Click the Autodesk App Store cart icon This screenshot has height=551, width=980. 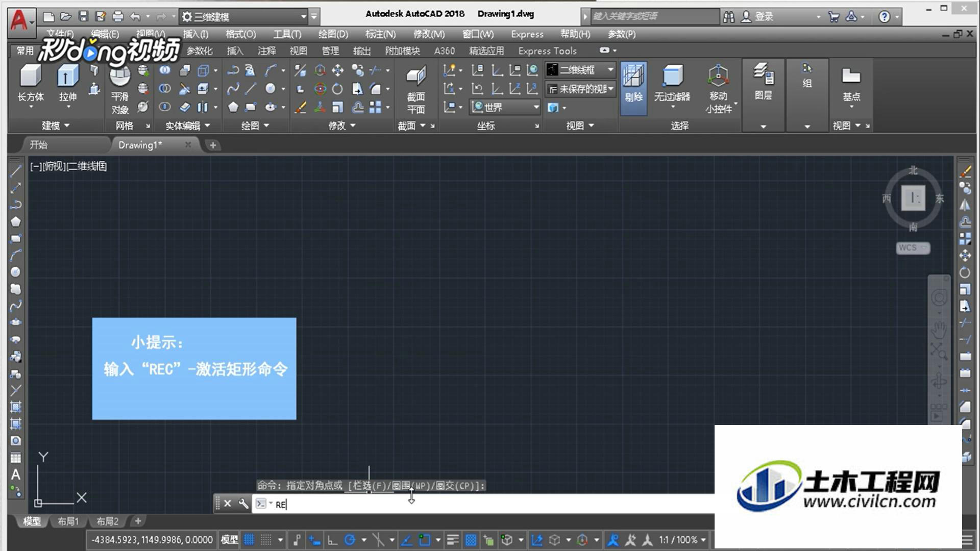point(834,17)
